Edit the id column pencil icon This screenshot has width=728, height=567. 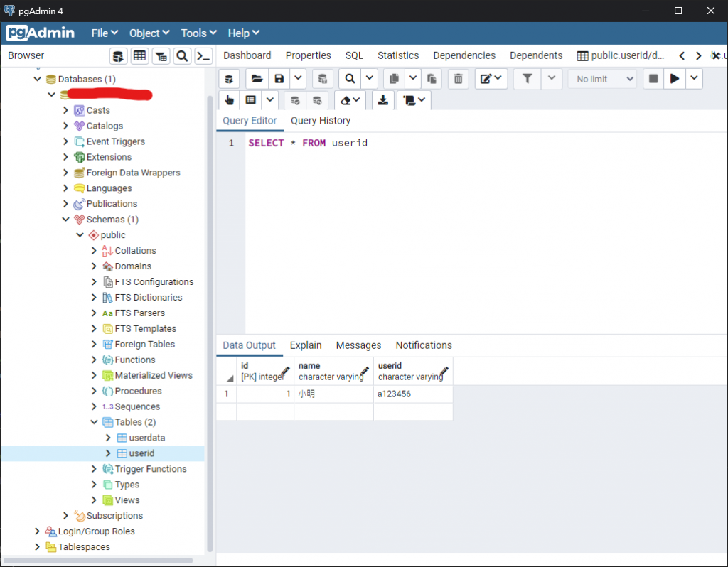[286, 371]
